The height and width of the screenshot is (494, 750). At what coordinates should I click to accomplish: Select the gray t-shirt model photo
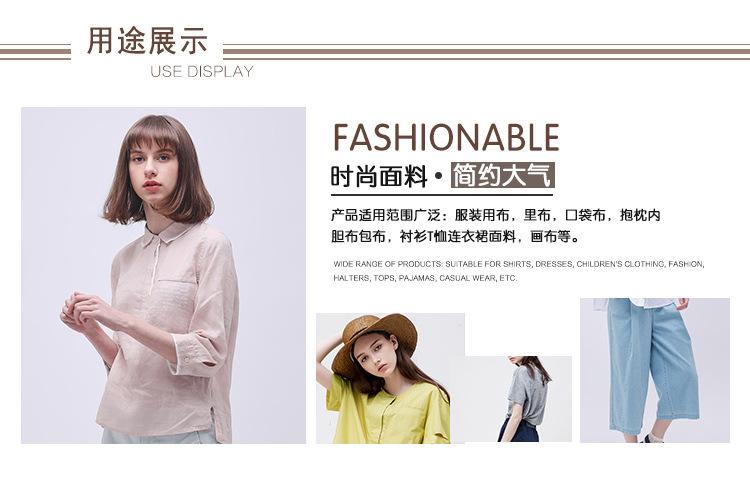click(518, 399)
